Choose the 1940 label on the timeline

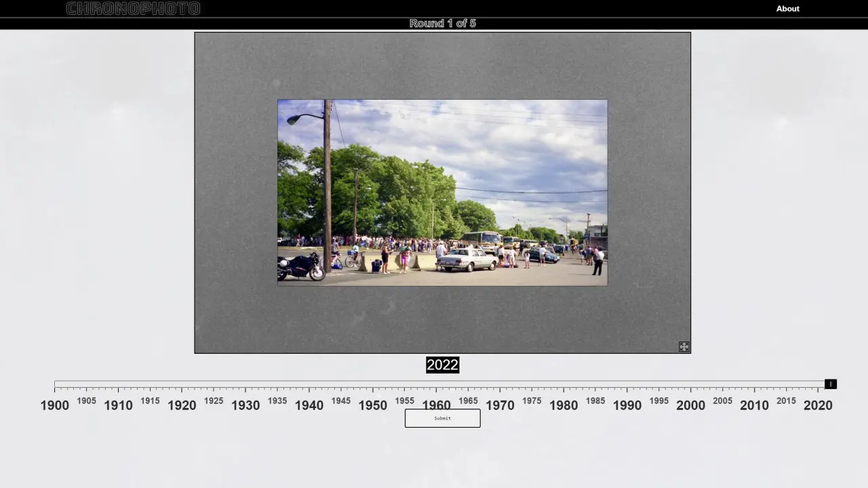point(309,405)
